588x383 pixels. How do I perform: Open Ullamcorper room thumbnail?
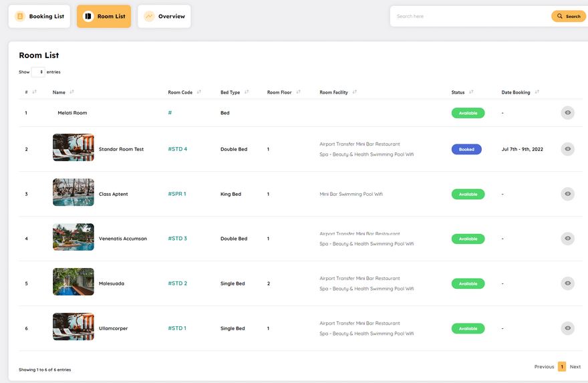click(x=73, y=327)
